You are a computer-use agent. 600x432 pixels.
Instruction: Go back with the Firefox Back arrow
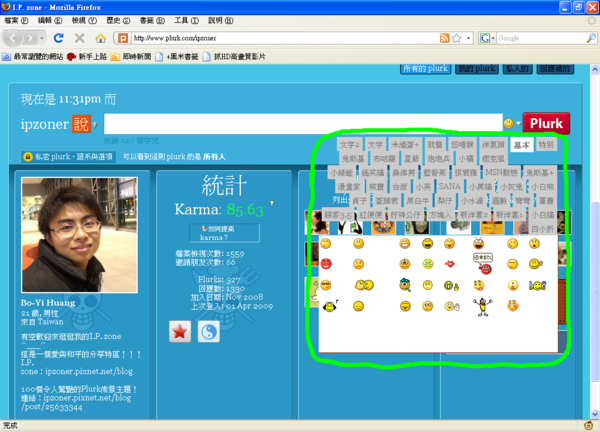12,38
